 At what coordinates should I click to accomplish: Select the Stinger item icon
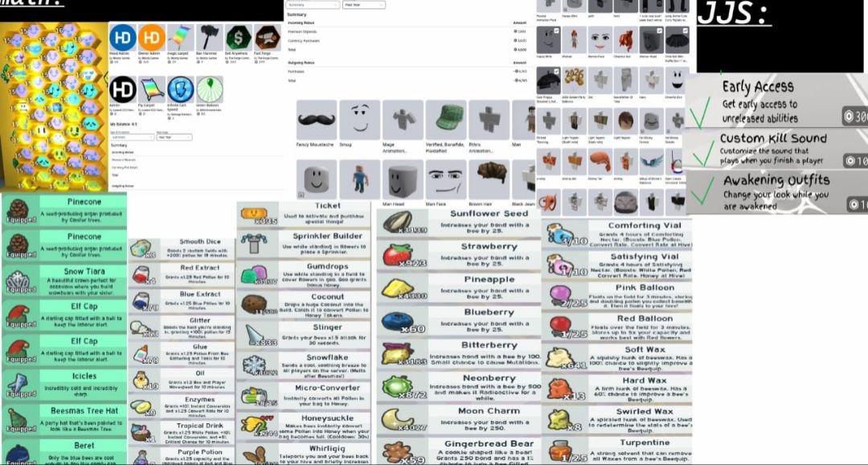(x=256, y=335)
